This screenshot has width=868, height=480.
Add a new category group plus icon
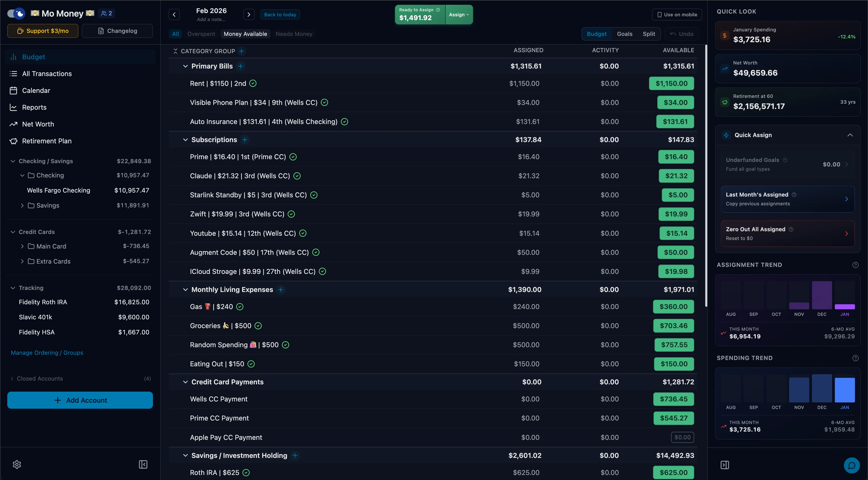pyautogui.click(x=242, y=51)
